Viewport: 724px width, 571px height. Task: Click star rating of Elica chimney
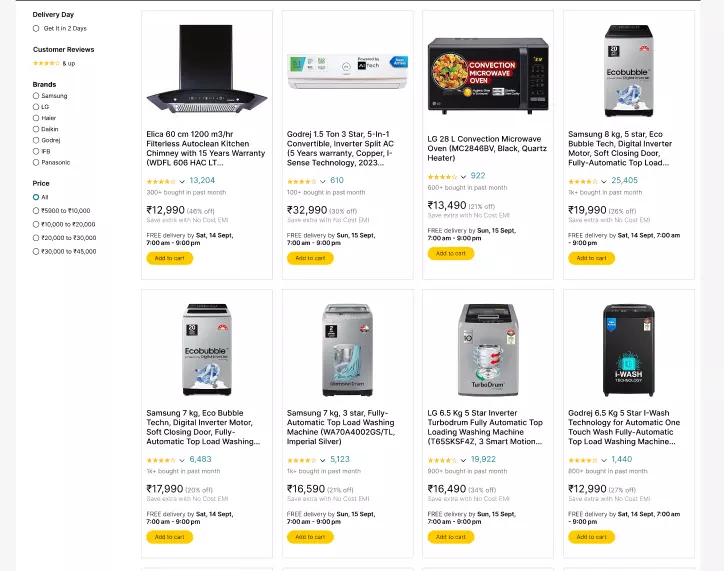[161, 181]
